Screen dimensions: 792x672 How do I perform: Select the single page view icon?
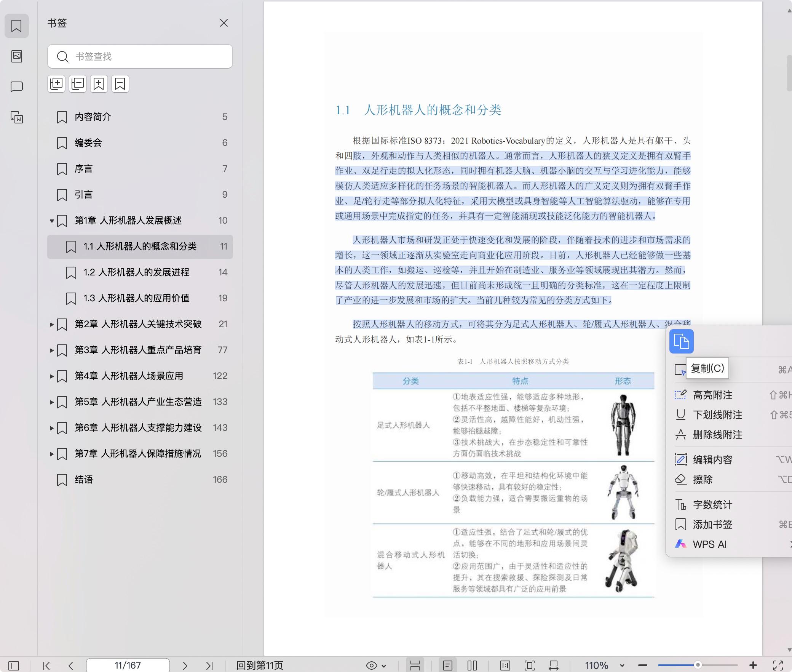point(449,666)
